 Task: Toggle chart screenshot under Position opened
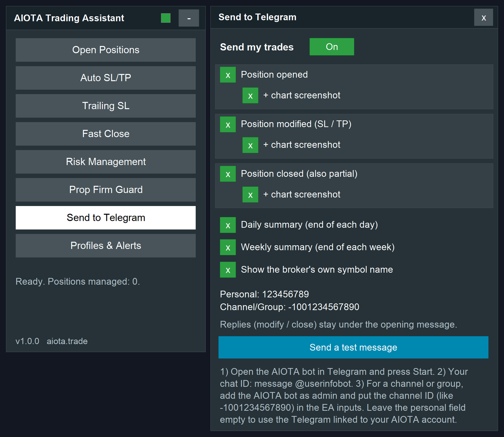point(250,95)
